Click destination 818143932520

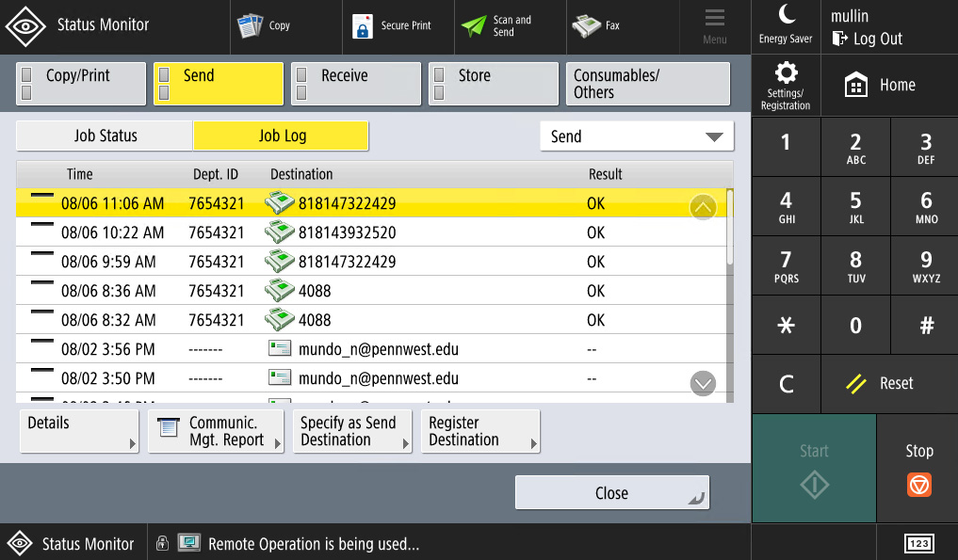[347, 232]
